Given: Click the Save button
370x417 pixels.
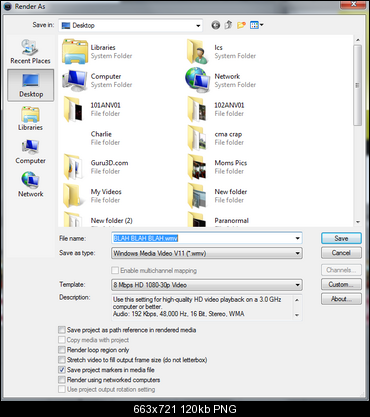Looking at the screenshot, I should click(341, 238).
